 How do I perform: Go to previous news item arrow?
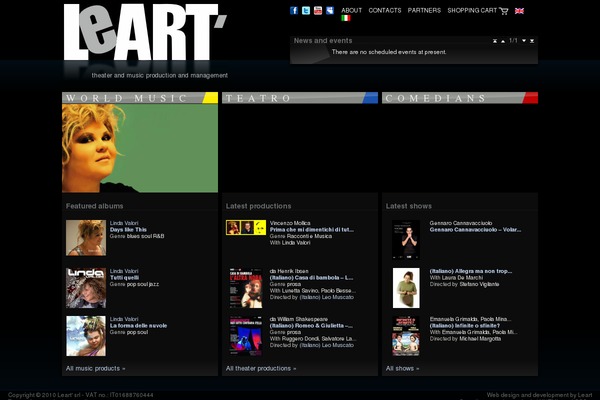[x=503, y=41]
